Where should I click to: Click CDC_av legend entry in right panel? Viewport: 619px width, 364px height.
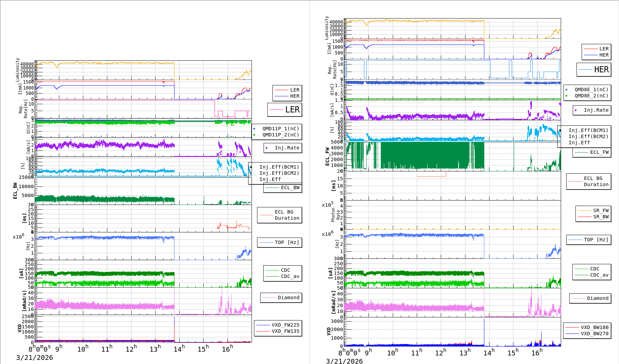point(599,275)
